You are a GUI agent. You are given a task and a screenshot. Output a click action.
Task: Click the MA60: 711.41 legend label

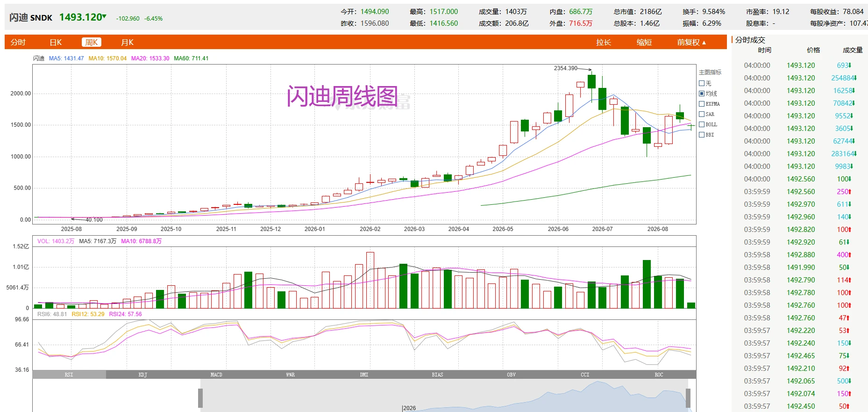(191, 58)
